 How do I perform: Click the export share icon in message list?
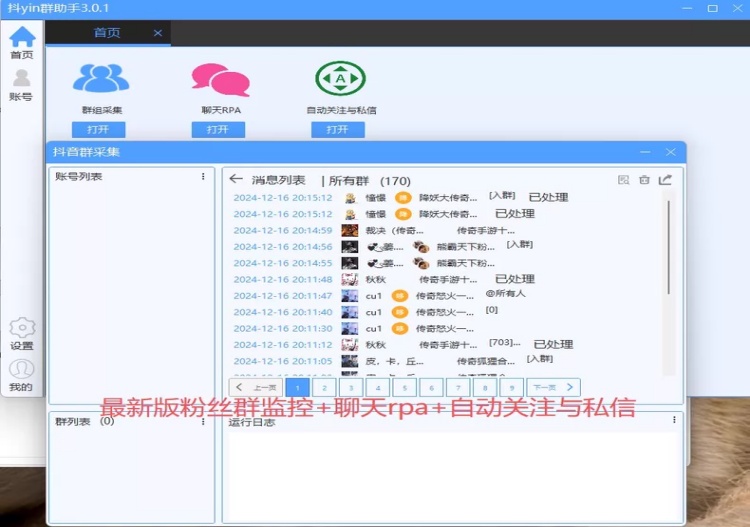coord(665,180)
